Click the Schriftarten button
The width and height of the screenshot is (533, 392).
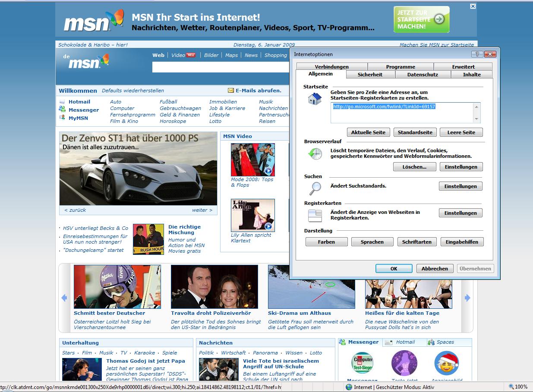tap(417, 242)
